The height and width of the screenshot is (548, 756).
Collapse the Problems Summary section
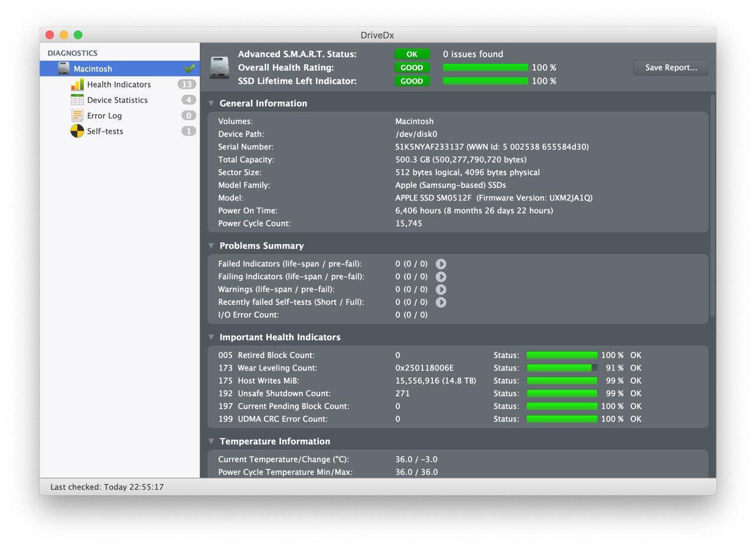(211, 246)
